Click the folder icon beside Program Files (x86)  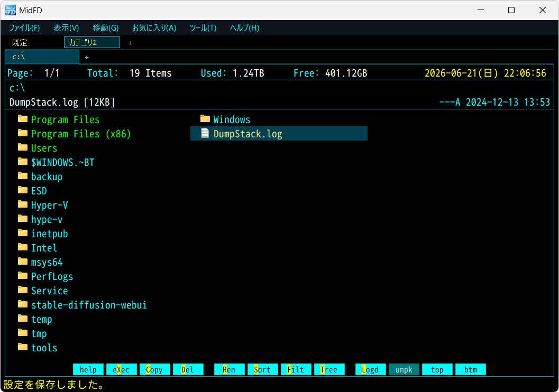tap(22, 133)
